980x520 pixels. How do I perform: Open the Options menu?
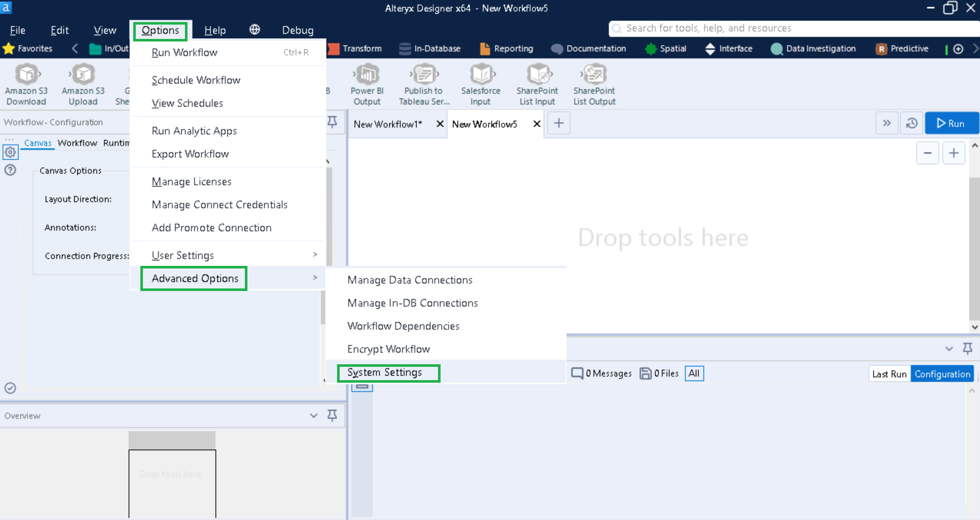click(160, 30)
